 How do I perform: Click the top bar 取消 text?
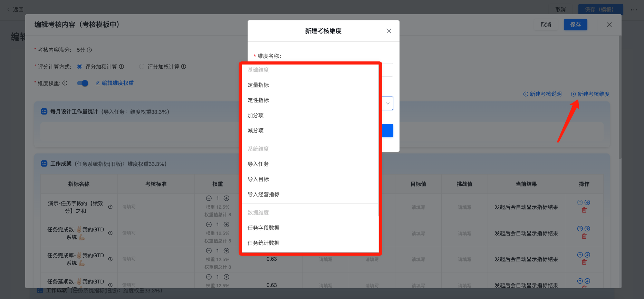click(560, 10)
